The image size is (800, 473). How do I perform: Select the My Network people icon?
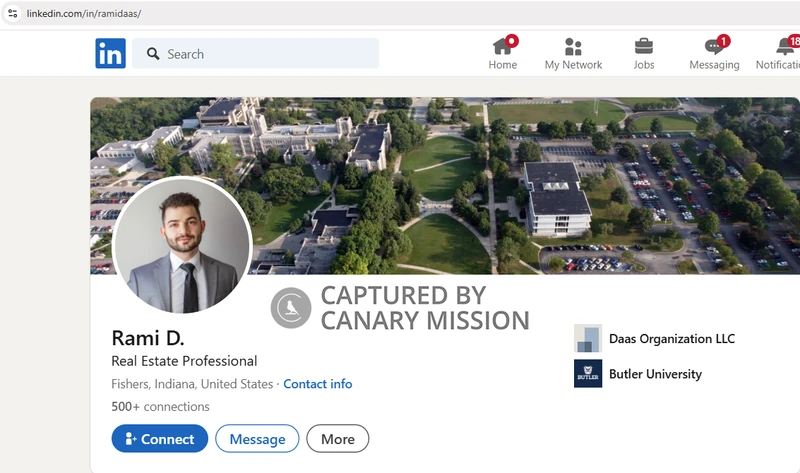[573, 46]
